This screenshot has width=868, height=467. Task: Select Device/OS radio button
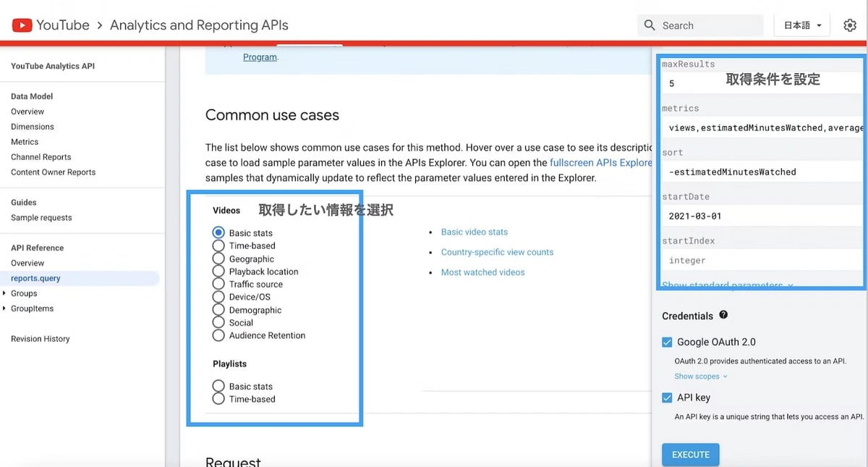pyautogui.click(x=218, y=297)
